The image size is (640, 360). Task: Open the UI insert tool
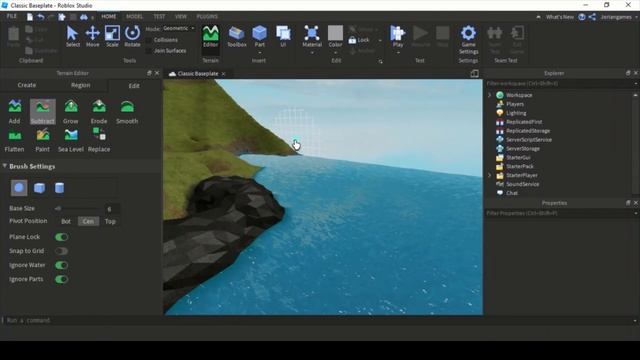click(x=283, y=36)
